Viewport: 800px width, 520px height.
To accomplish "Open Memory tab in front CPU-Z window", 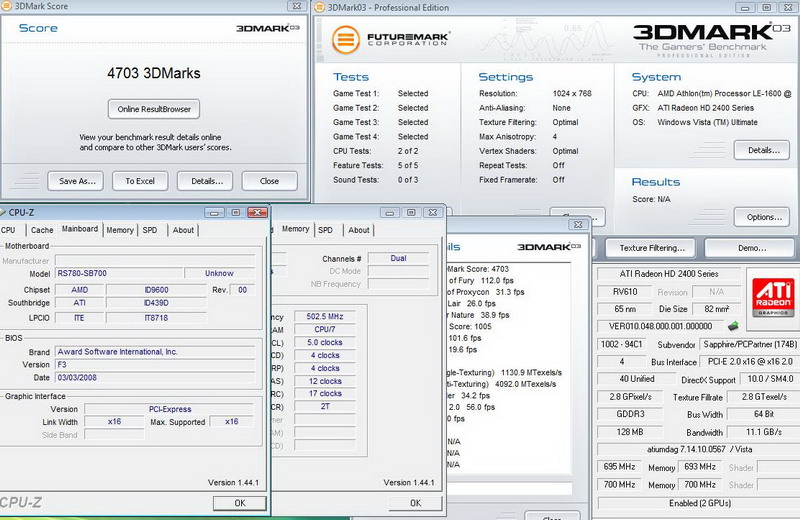I will pos(120,230).
